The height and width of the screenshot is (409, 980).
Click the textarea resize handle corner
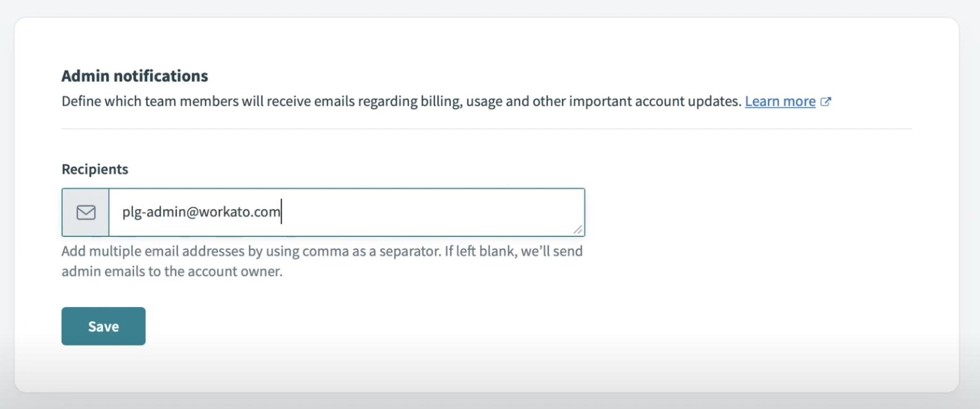coord(578,229)
